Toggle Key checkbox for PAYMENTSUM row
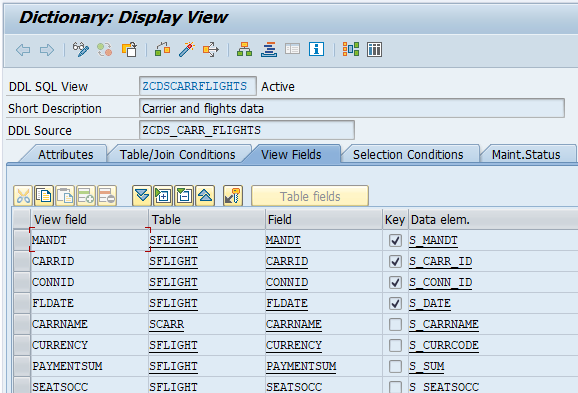Viewport: 578px width, 393px height. [395, 366]
